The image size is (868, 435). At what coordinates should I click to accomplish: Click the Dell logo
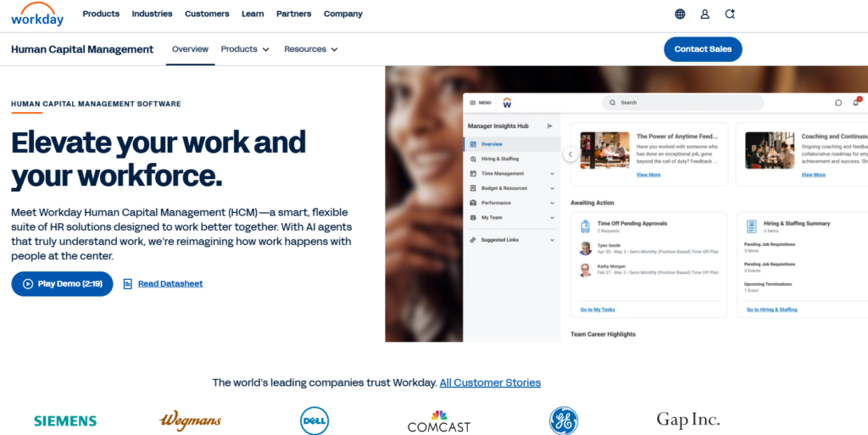coord(314,421)
